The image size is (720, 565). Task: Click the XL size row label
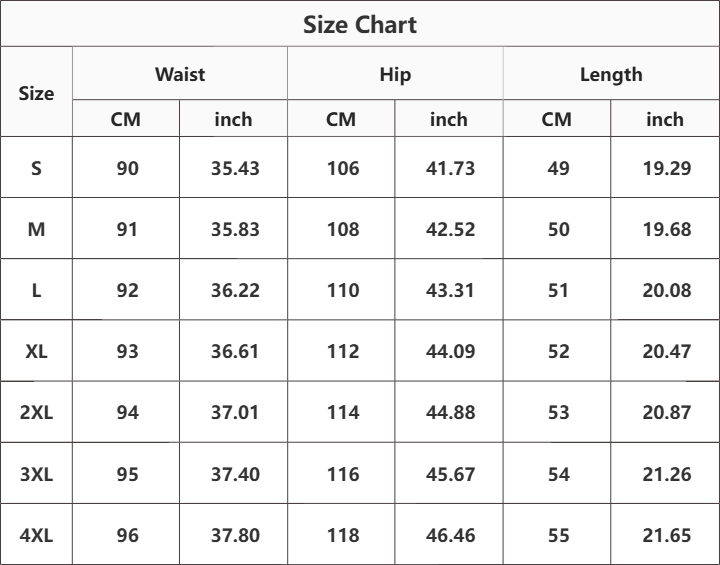click(x=36, y=351)
